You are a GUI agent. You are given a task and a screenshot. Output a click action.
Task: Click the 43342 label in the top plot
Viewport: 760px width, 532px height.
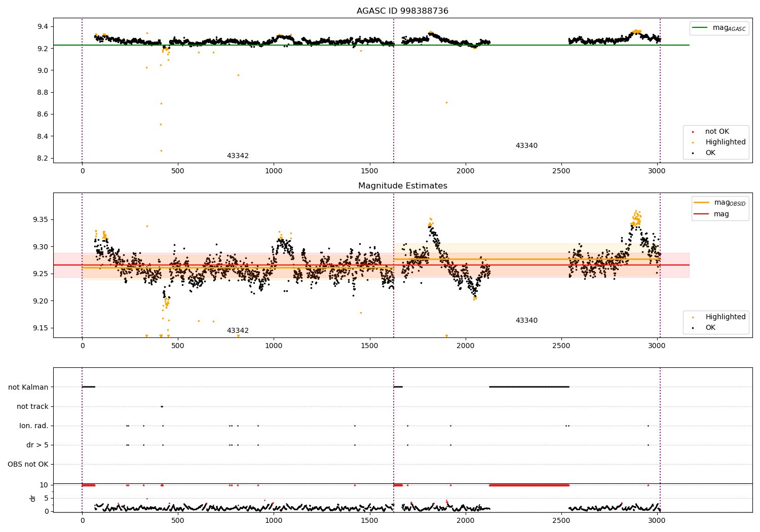(x=238, y=156)
